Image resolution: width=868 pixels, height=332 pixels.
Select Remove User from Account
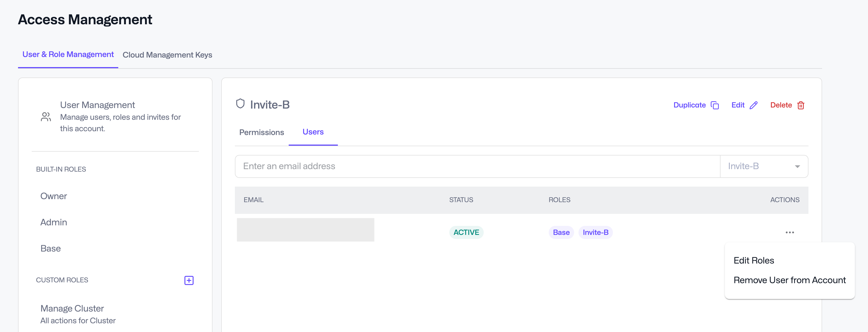pos(790,280)
